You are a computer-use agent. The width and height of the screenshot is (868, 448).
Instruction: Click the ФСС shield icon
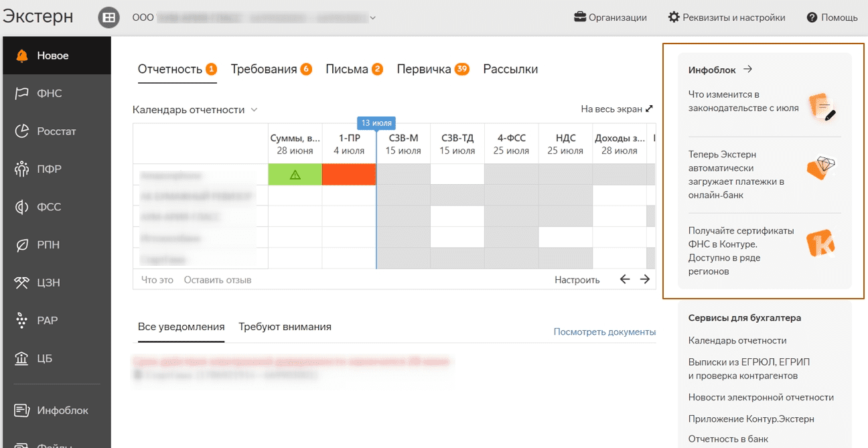[22, 207]
